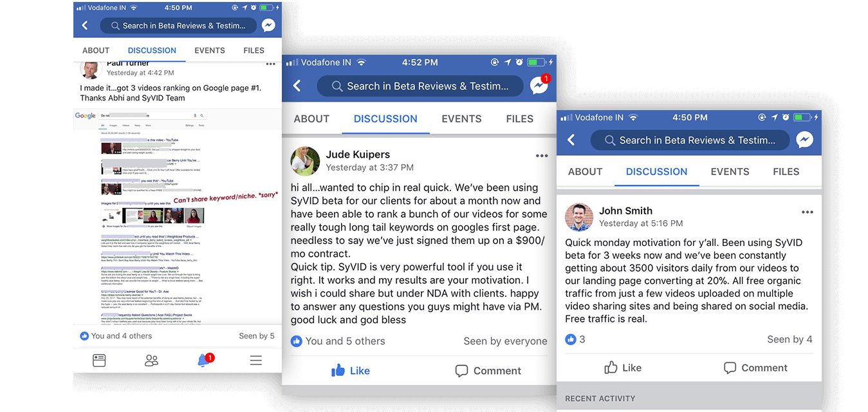The width and height of the screenshot is (868, 412).
Task: Like Jude Kuipers' post
Action: coord(350,370)
